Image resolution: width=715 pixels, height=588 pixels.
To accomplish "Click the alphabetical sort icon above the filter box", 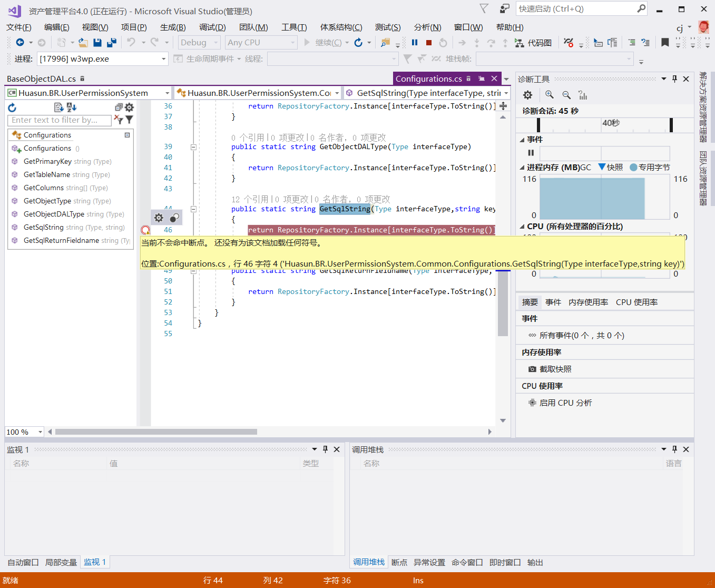I will [x=71, y=107].
